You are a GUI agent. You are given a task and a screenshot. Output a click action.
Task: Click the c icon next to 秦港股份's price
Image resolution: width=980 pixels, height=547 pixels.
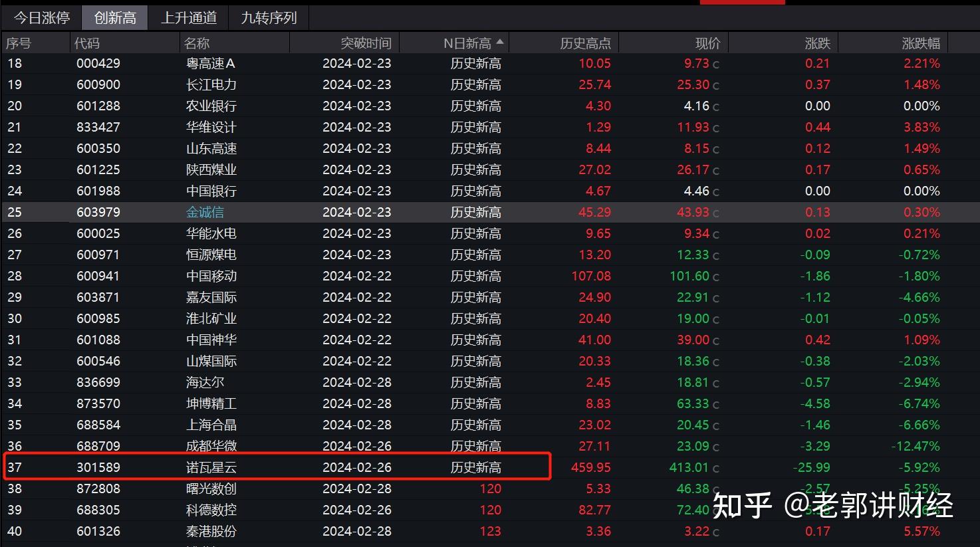(716, 531)
